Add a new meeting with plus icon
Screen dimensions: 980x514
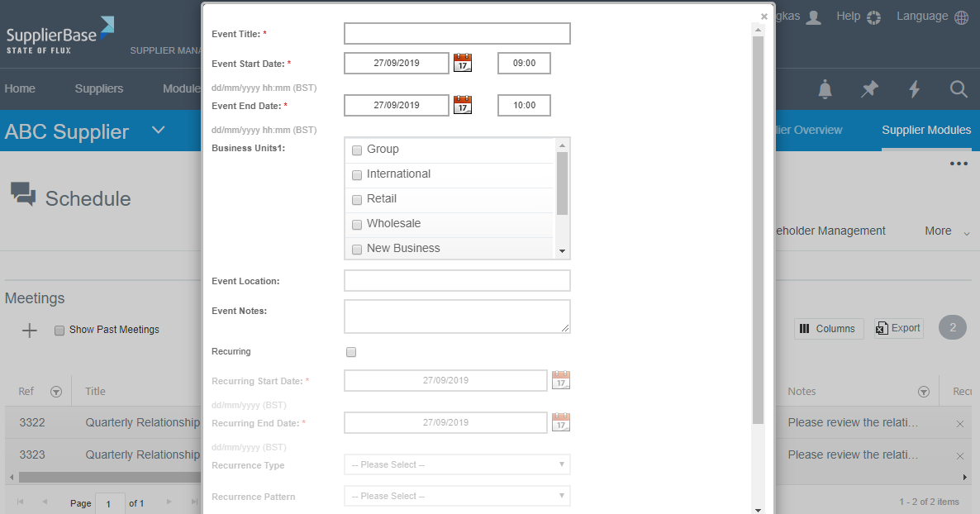point(30,330)
